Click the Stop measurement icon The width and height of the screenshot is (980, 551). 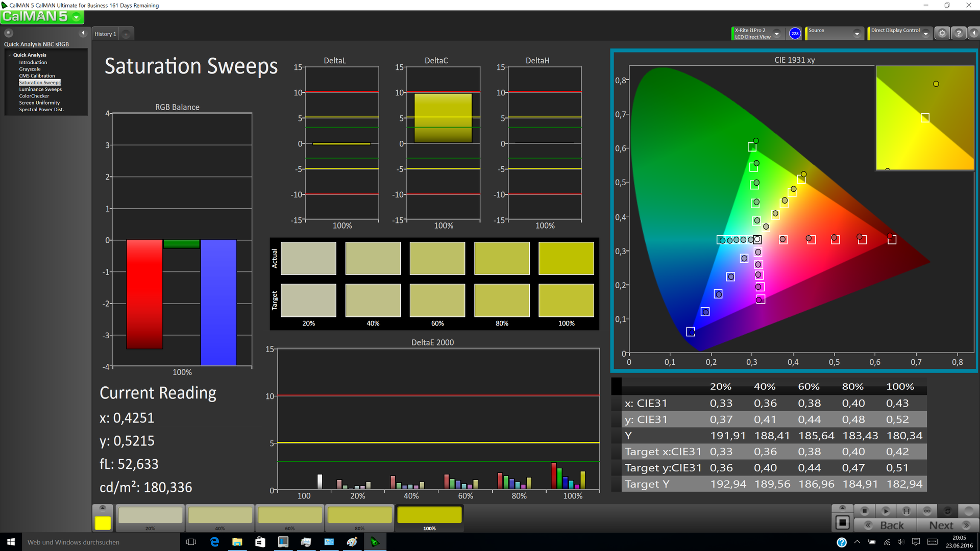864,511
